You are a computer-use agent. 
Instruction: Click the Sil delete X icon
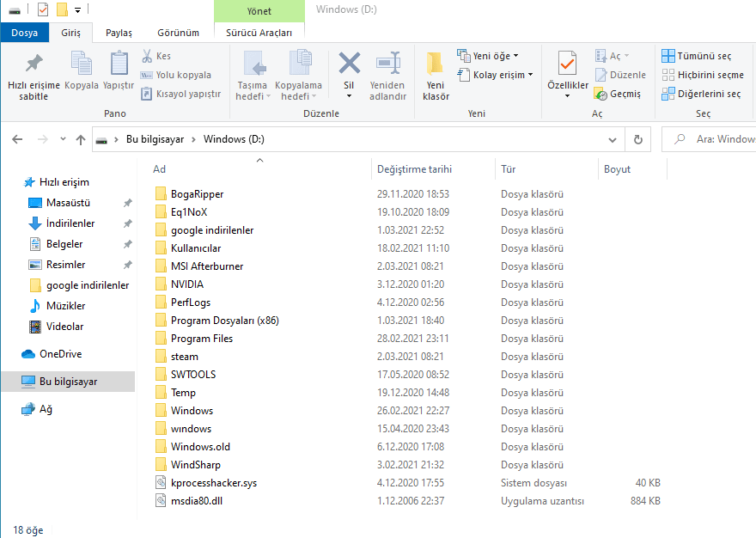click(349, 64)
